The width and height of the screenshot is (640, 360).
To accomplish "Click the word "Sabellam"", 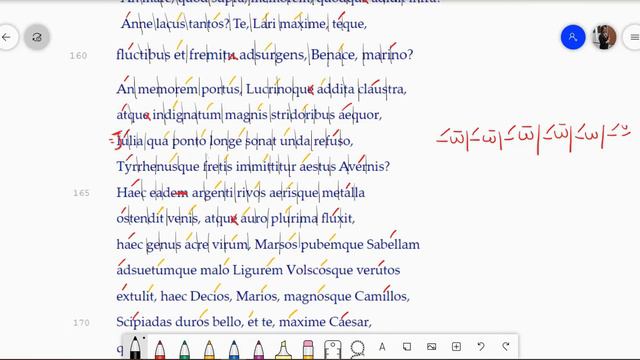I will point(393,244).
